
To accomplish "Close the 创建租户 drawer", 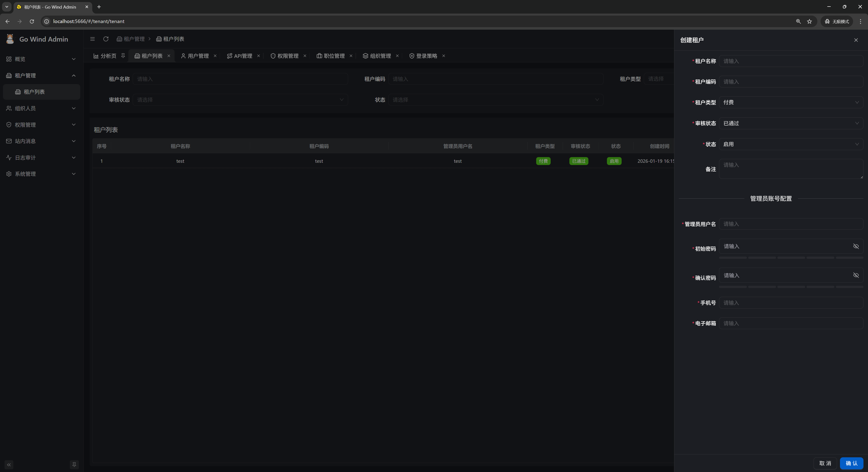I will point(856,40).
